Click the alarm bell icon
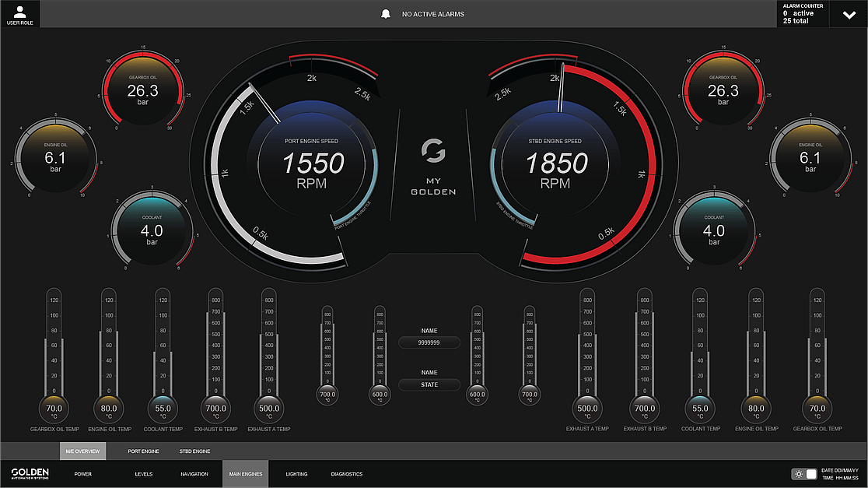The image size is (868, 488). [x=384, y=14]
